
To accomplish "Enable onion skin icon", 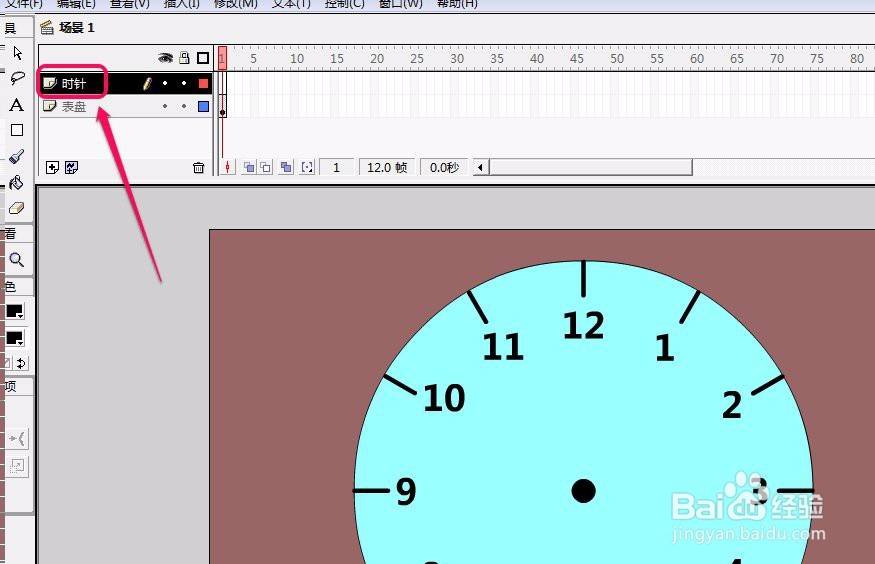I will click(249, 167).
